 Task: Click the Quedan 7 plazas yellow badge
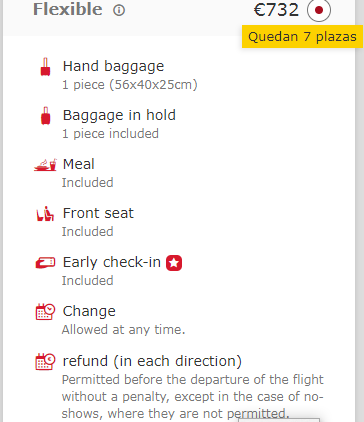coord(302,37)
